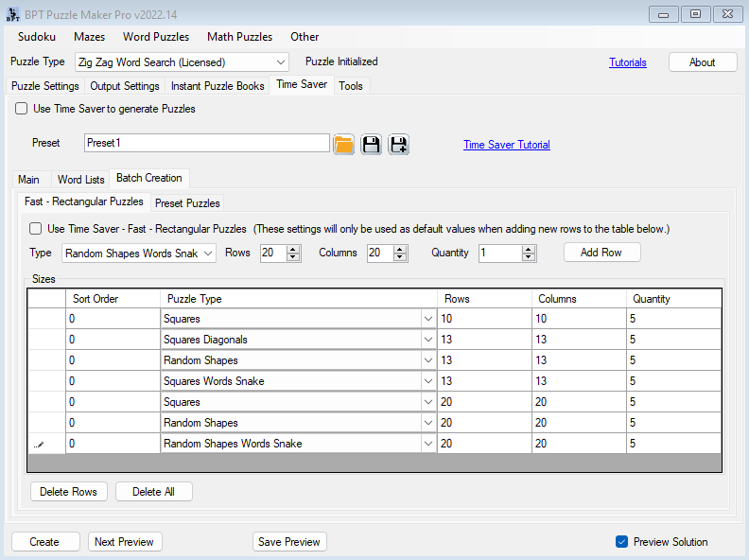
Task: Select Fast - Rectangular Puzzles tab
Action: tap(84, 201)
